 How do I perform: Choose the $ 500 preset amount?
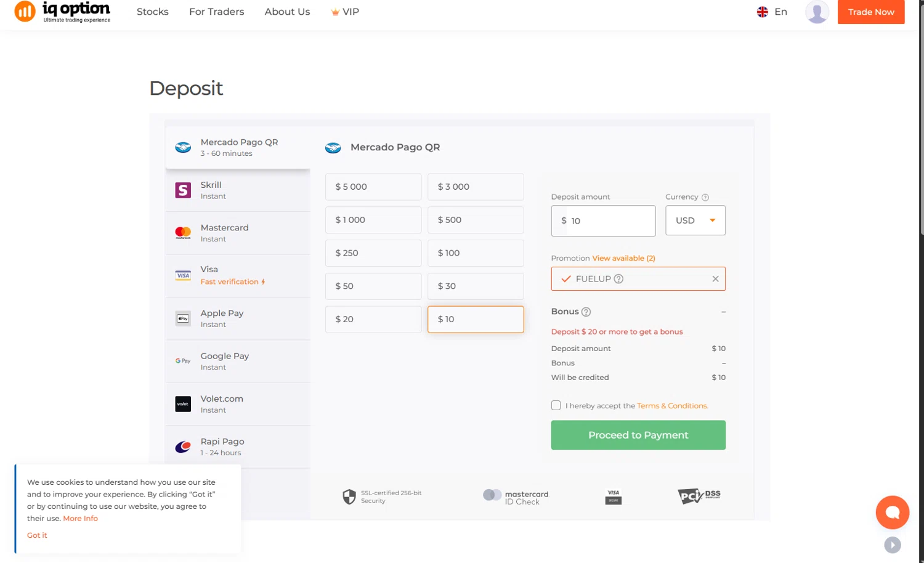tap(476, 220)
